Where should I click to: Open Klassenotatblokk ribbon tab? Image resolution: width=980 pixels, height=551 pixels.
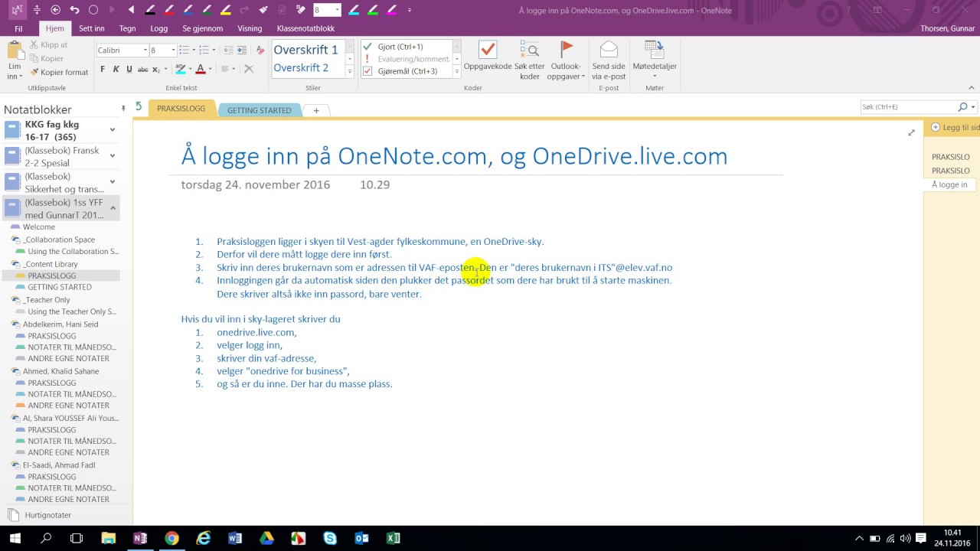click(x=306, y=28)
